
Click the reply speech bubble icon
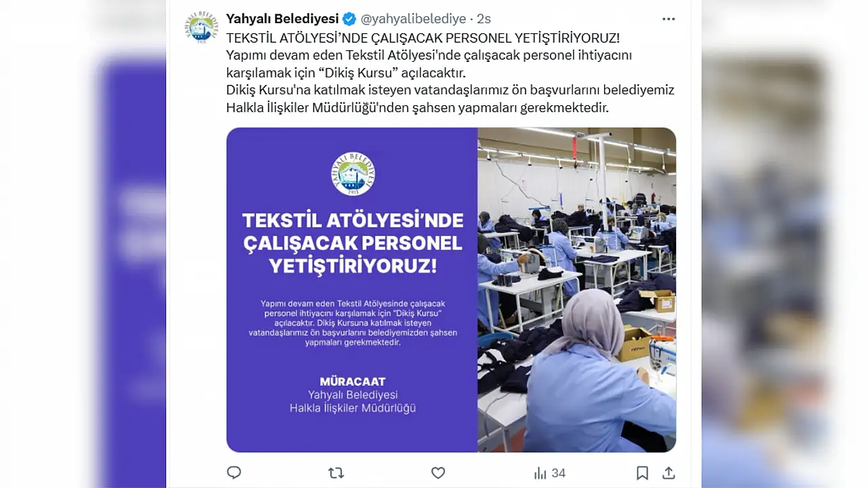click(234, 472)
